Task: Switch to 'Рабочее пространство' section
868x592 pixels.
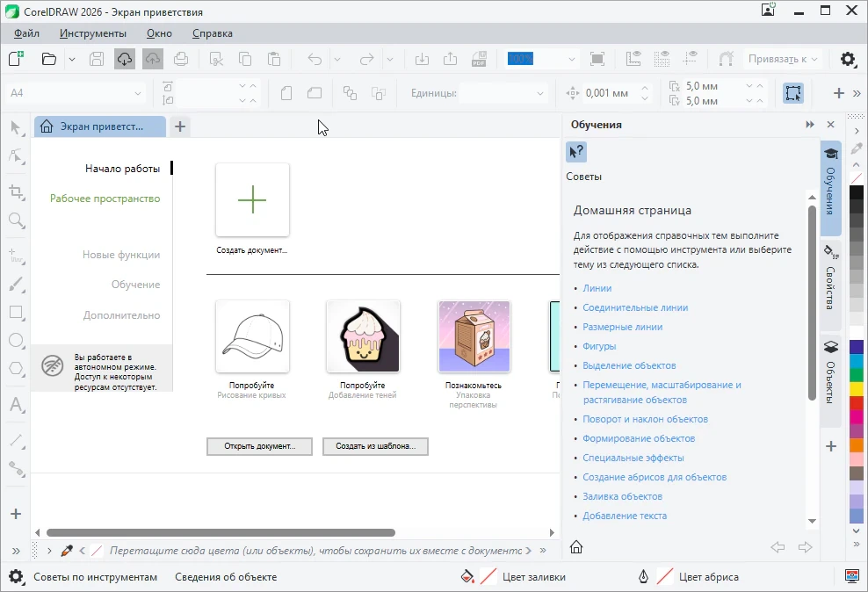Action: [x=105, y=199]
